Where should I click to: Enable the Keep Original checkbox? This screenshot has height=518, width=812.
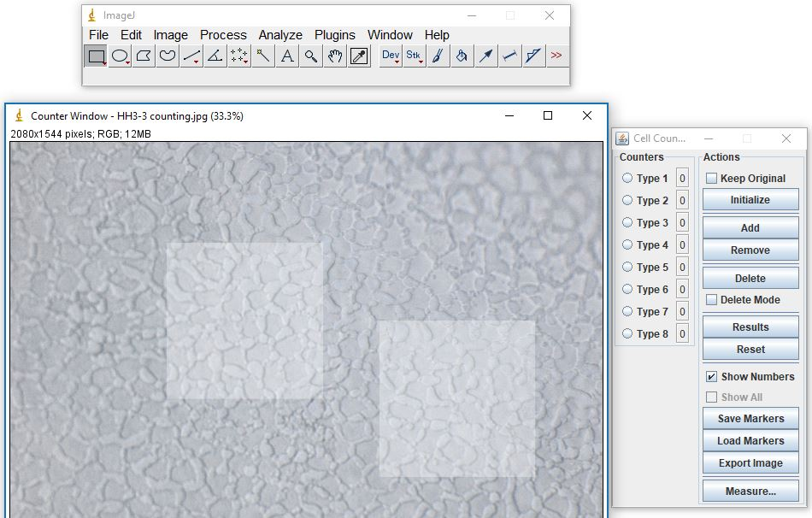click(711, 179)
